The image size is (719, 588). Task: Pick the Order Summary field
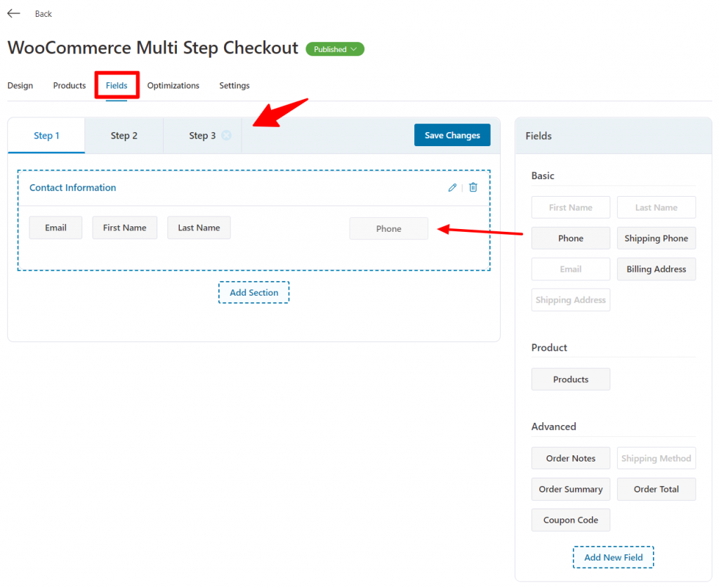point(571,489)
